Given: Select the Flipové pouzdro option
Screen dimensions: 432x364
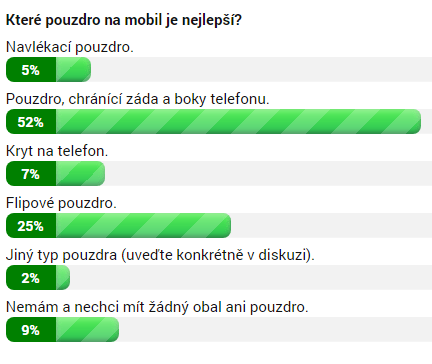Looking at the screenshot, I should (61, 203).
